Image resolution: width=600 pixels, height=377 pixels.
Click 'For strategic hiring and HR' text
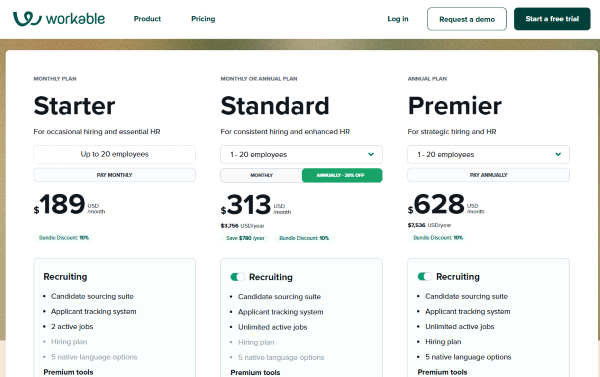coord(452,132)
